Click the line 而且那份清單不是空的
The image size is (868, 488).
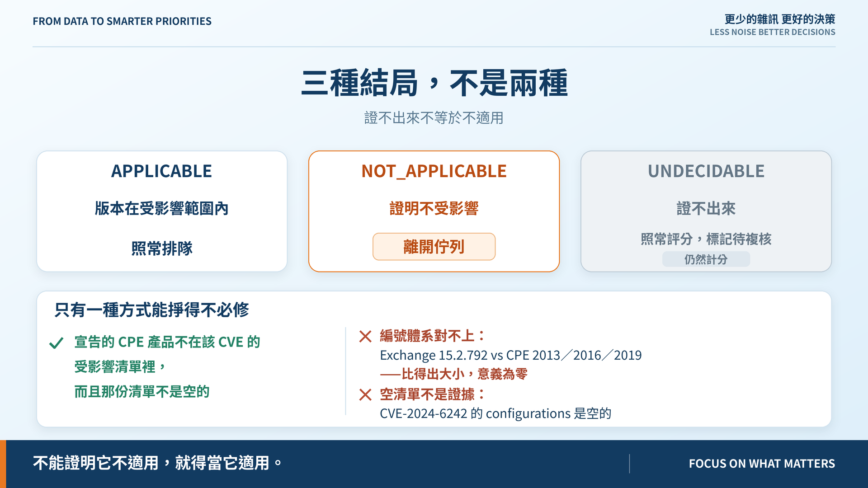tap(142, 391)
